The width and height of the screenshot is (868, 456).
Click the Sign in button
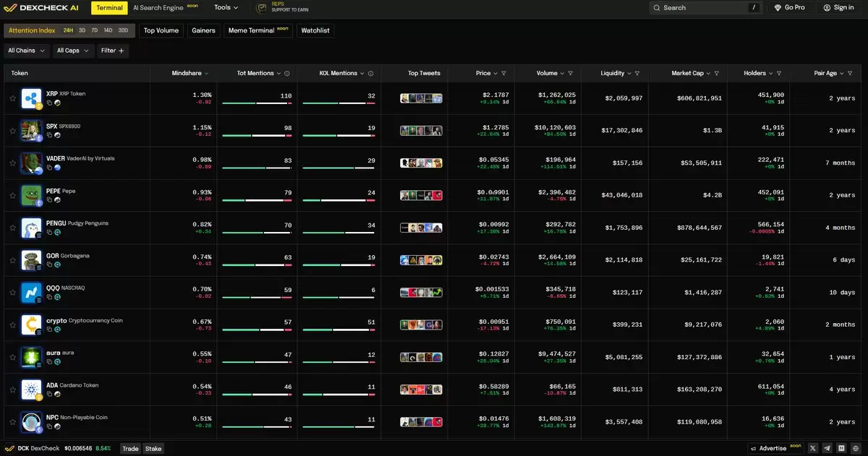point(838,7)
